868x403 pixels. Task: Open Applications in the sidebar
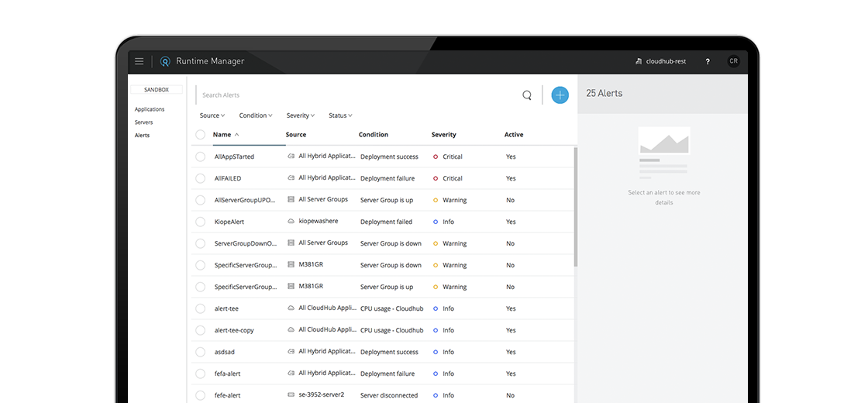(150, 109)
